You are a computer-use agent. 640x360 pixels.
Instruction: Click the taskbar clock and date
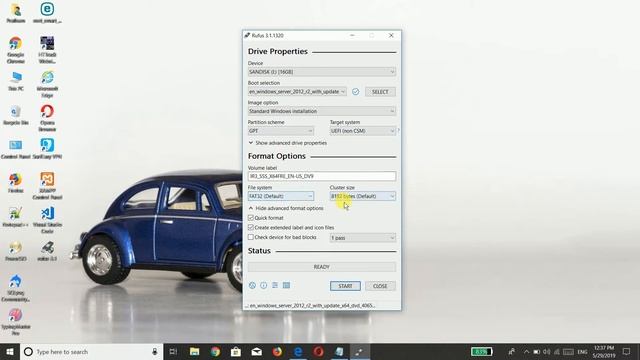(x=604, y=351)
